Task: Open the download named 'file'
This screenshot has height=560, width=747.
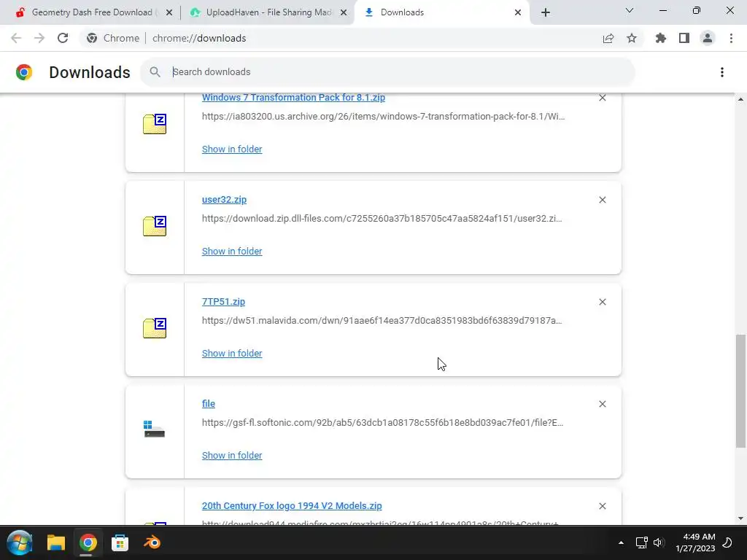Action: tap(208, 403)
